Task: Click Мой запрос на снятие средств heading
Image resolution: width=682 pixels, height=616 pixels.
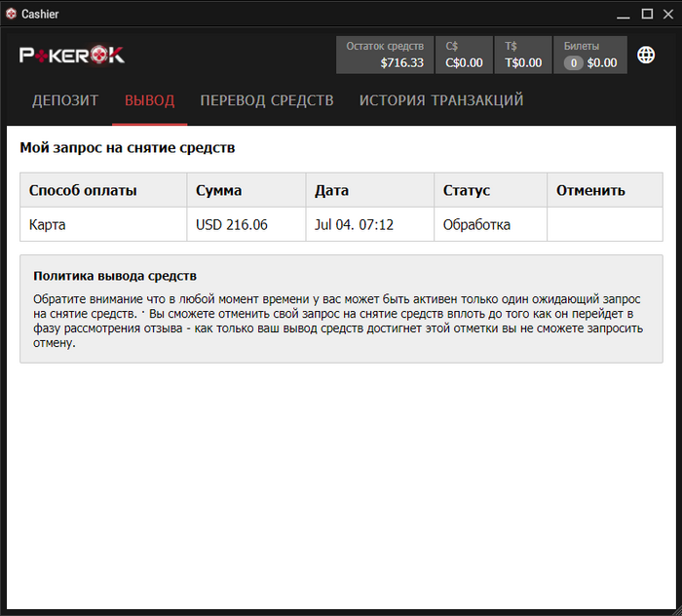Action: coord(128,148)
